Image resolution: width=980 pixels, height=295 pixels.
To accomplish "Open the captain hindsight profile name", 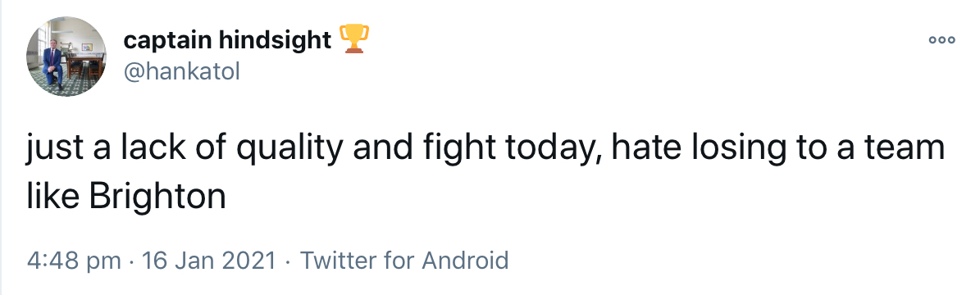I will pyautogui.click(x=227, y=40).
